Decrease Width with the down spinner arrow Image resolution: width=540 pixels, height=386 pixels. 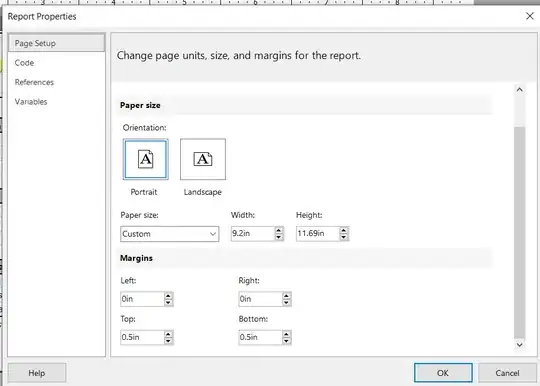(279, 237)
